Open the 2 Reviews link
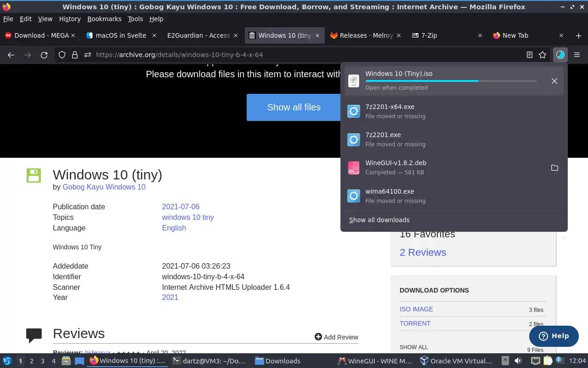The image size is (588, 368). [x=423, y=252]
